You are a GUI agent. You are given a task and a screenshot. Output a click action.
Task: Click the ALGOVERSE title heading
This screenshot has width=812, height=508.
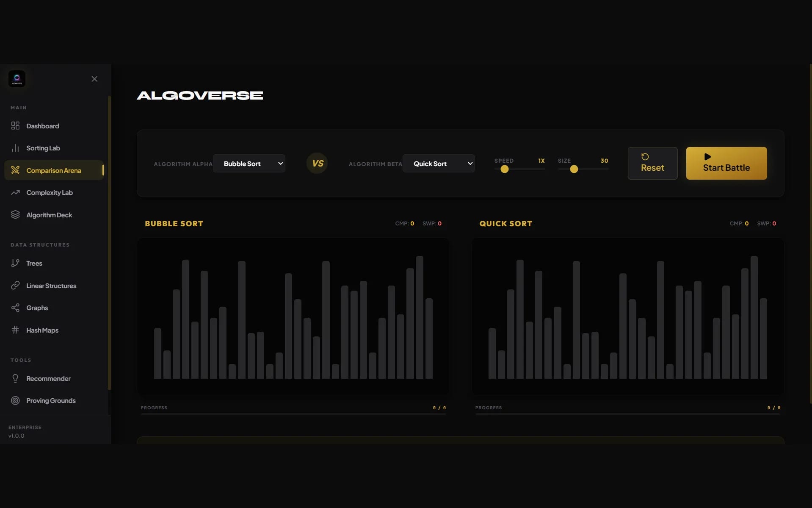click(200, 95)
